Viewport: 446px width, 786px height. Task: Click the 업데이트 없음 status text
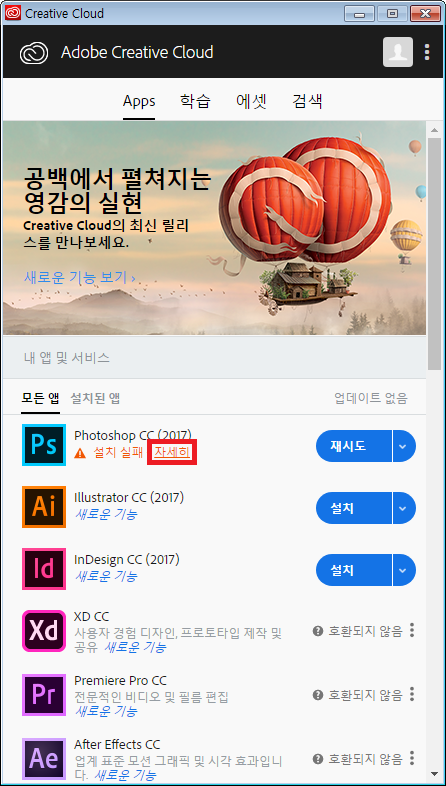click(371, 399)
